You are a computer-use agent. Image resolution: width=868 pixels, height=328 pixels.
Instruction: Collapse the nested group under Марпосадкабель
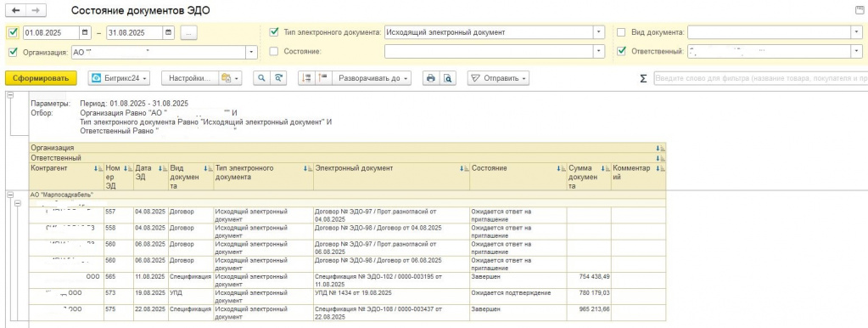pos(18,204)
